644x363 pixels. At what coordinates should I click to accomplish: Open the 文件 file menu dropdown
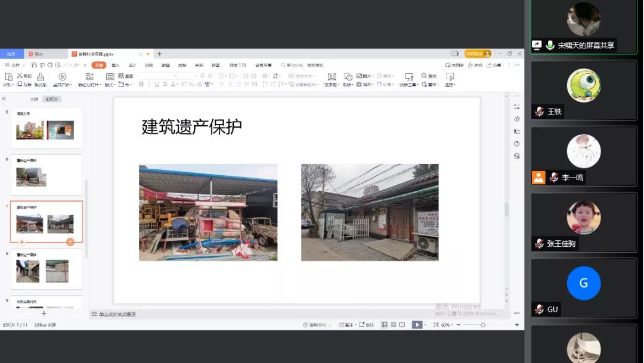point(16,65)
